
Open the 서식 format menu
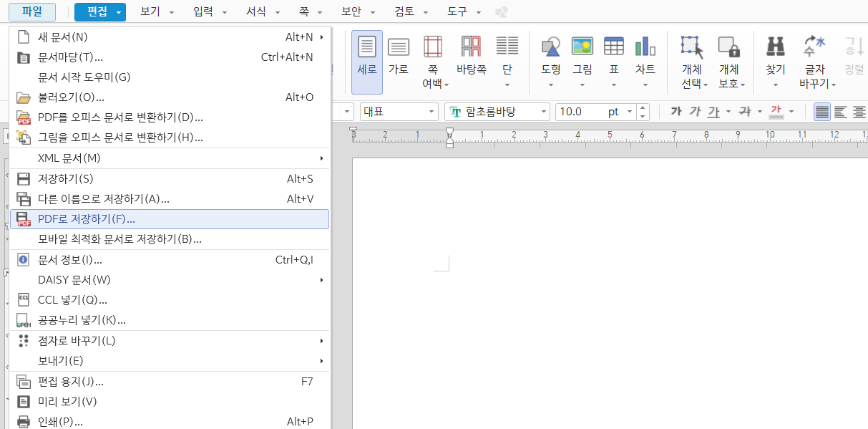click(263, 11)
